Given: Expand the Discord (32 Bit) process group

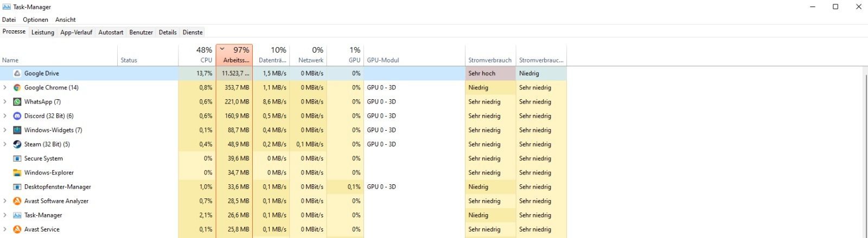Looking at the screenshot, I should pos(5,115).
